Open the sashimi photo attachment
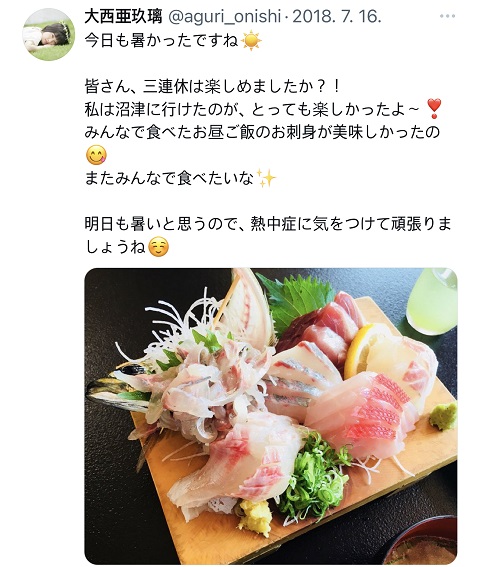The width and height of the screenshot is (480, 567). 271,416
